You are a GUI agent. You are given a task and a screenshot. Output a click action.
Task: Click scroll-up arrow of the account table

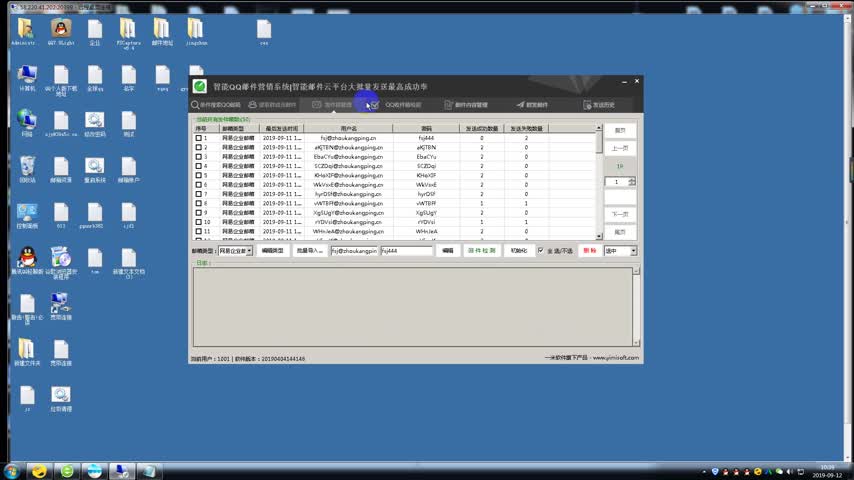tap(599, 127)
